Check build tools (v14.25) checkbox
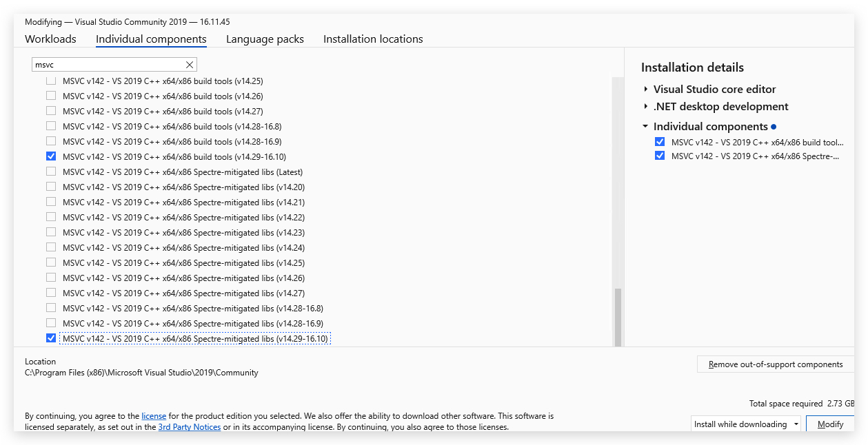 (x=51, y=81)
